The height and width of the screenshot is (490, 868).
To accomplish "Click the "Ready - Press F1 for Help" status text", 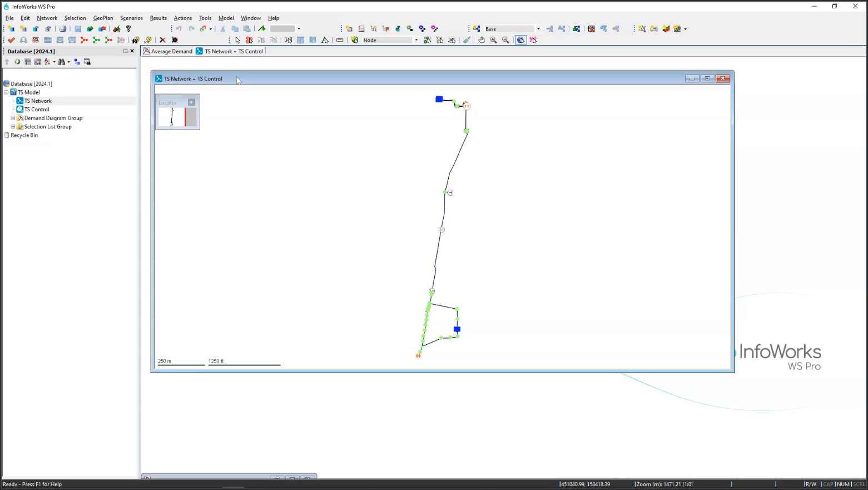I will (x=32, y=484).
